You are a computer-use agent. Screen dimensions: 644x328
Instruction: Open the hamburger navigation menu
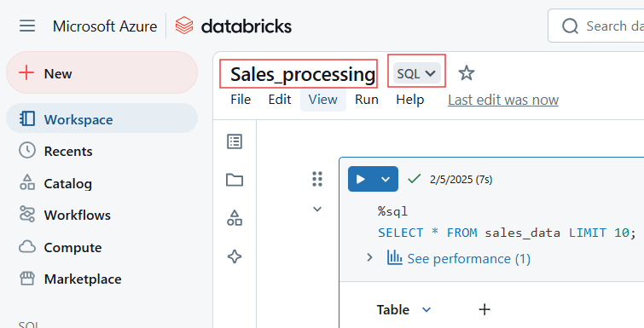point(27,26)
